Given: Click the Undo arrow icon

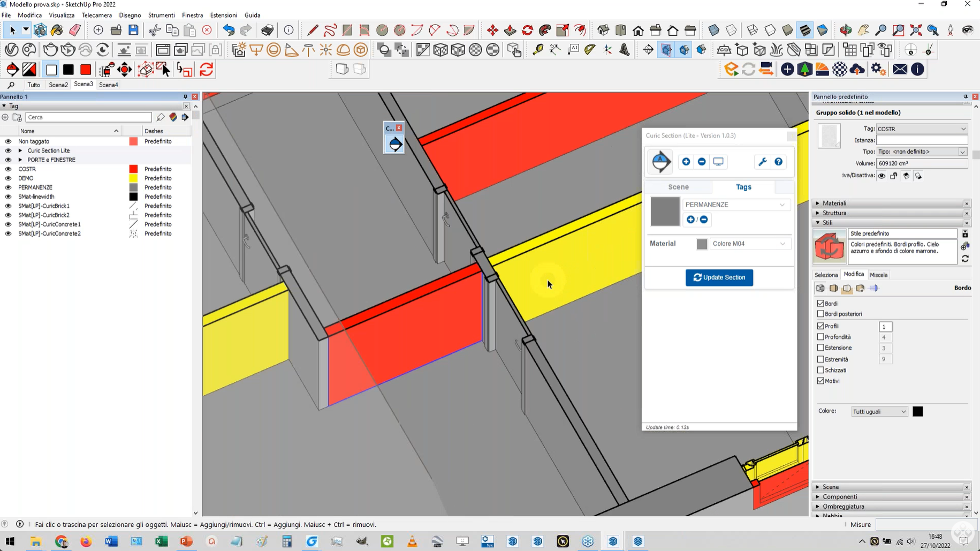Looking at the screenshot, I should click(229, 30).
